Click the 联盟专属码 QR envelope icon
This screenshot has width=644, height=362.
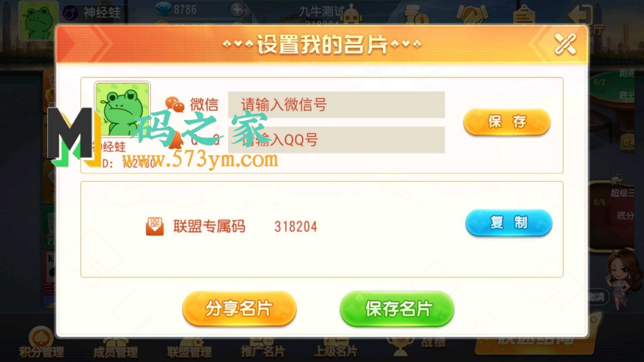[x=155, y=226]
